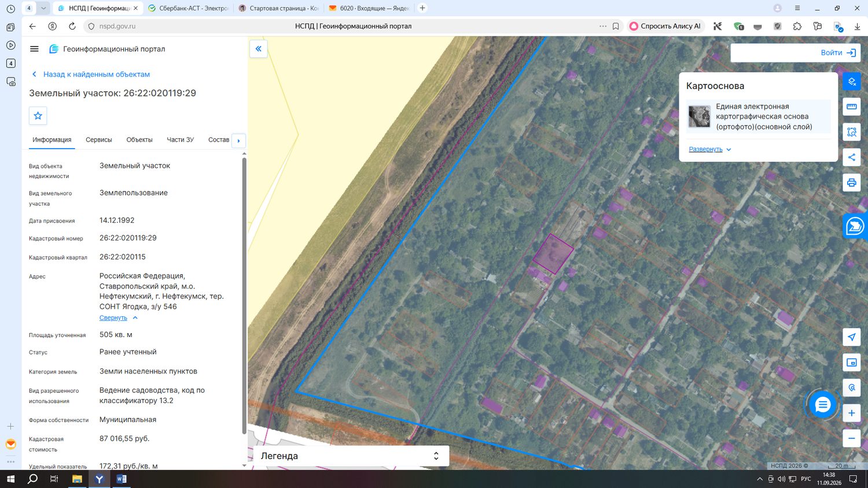Add land plot to favorites star
Viewport: 868px width, 488px height.
click(38, 116)
